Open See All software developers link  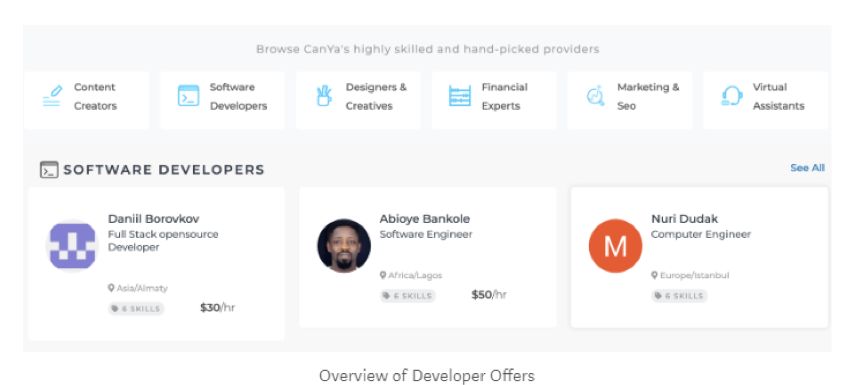807,168
